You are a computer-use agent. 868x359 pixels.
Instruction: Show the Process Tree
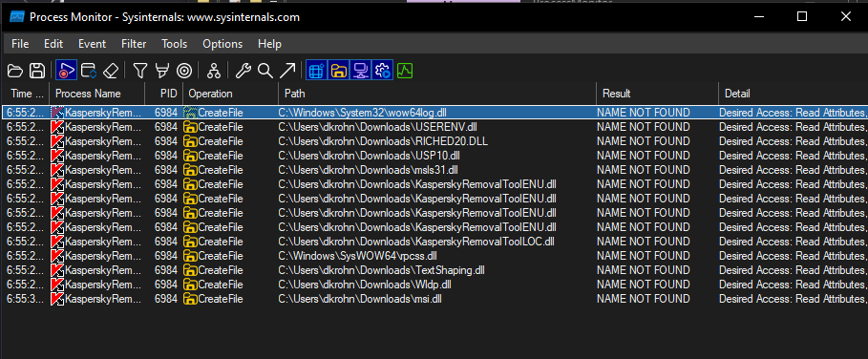pyautogui.click(x=214, y=71)
